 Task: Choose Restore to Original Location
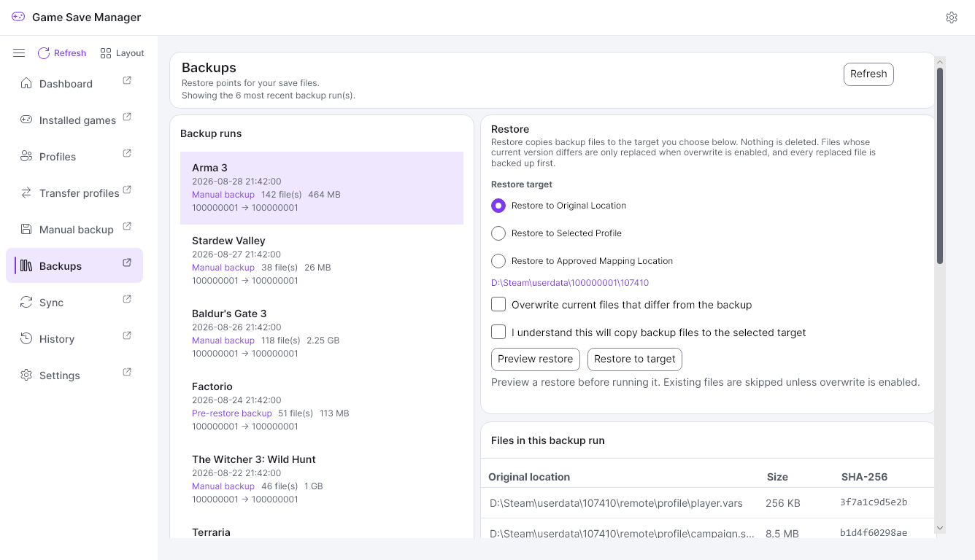pos(498,206)
